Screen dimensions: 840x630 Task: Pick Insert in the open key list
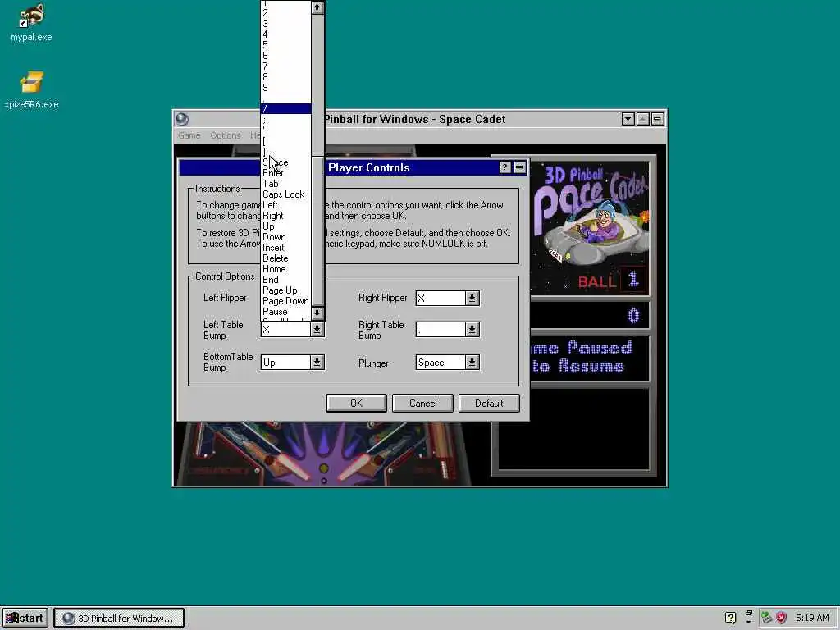[x=285, y=248]
